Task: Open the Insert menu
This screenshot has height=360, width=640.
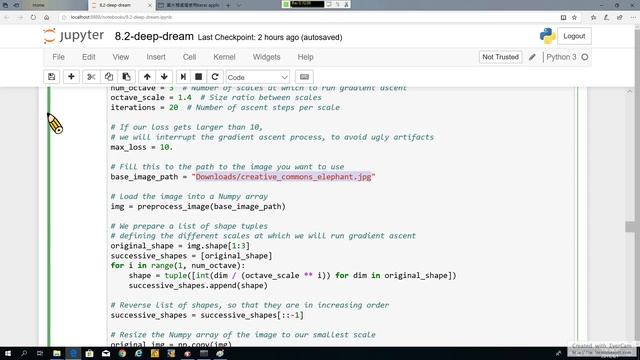Action: [x=156, y=57]
